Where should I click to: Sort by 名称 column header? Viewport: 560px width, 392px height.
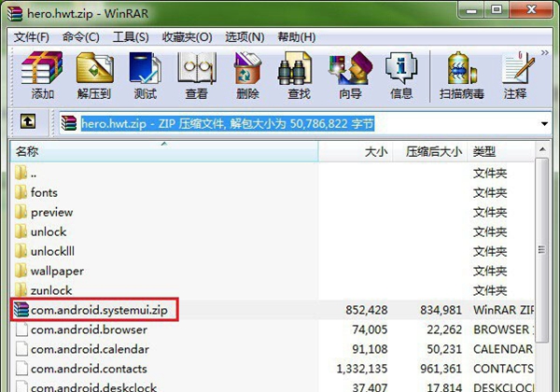point(164,152)
